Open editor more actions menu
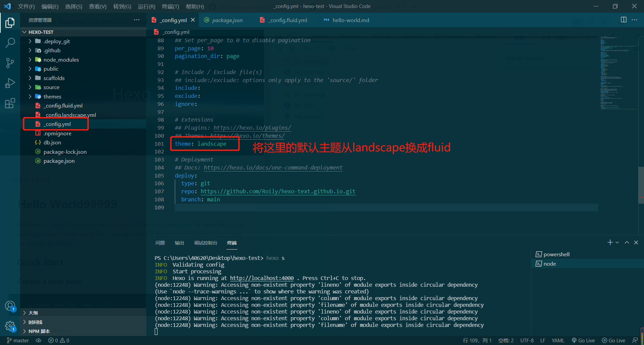 point(634,20)
